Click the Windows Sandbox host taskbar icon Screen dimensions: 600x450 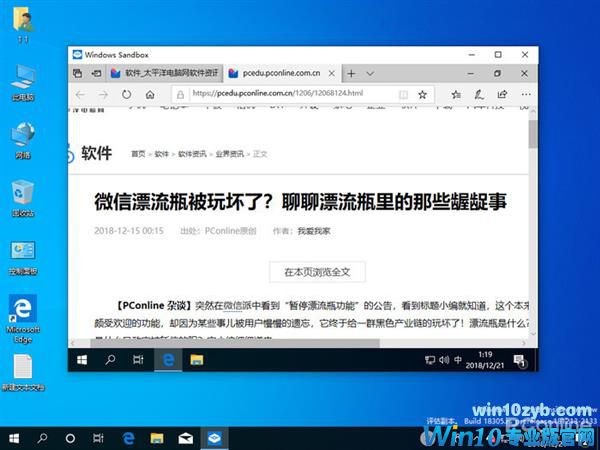(214, 439)
